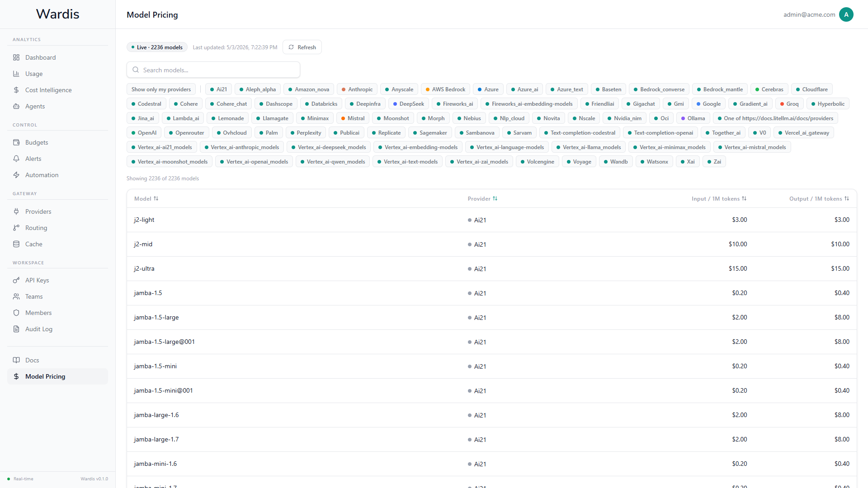Click the Docs book icon
The image size is (868, 488).
[x=16, y=360]
